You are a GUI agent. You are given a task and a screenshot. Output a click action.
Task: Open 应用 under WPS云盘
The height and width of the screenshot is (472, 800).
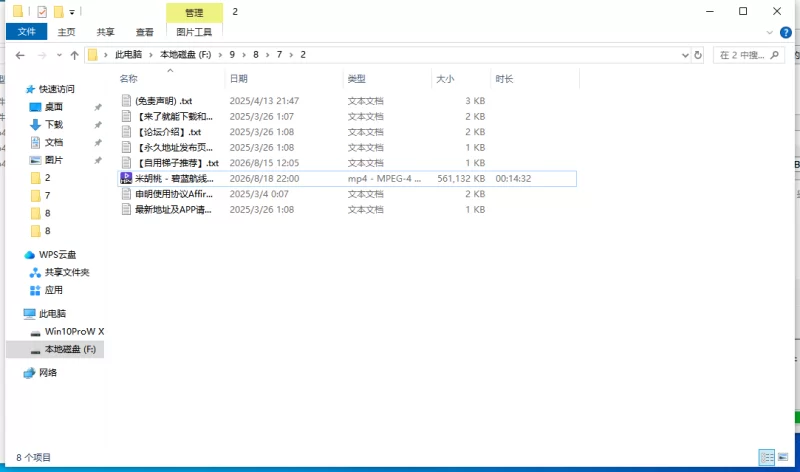(53, 290)
